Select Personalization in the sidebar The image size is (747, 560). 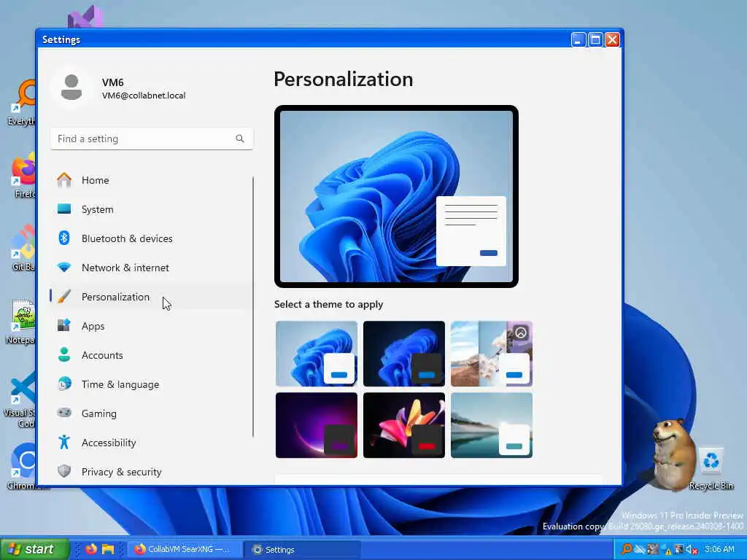[152, 297]
